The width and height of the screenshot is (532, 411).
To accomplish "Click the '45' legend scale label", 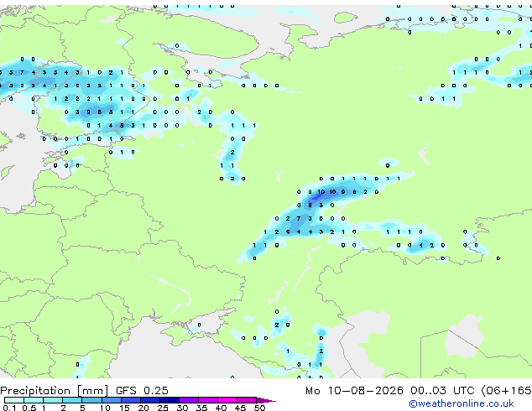I will pyautogui.click(x=240, y=408).
